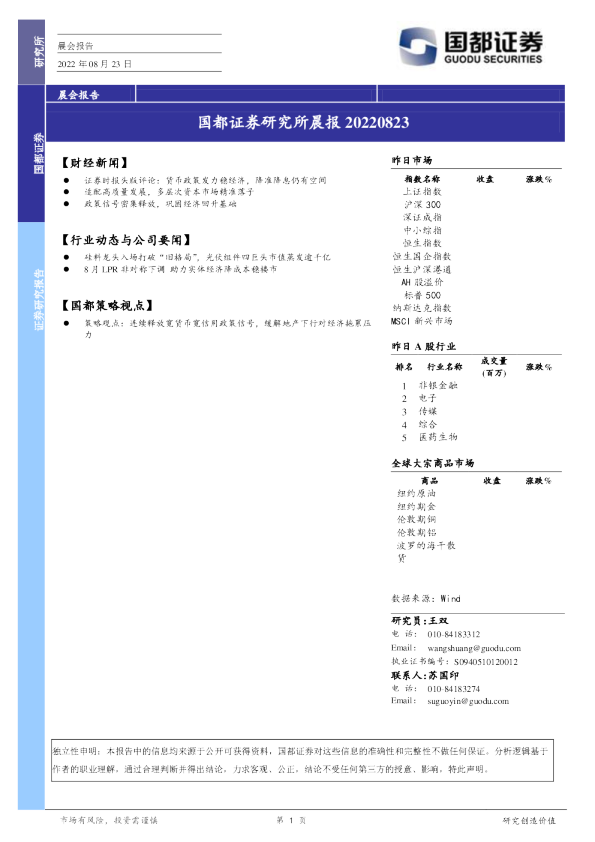The image size is (595, 842).
Task: Click the GUODU SECURITIES company name text
Action: 493,59
